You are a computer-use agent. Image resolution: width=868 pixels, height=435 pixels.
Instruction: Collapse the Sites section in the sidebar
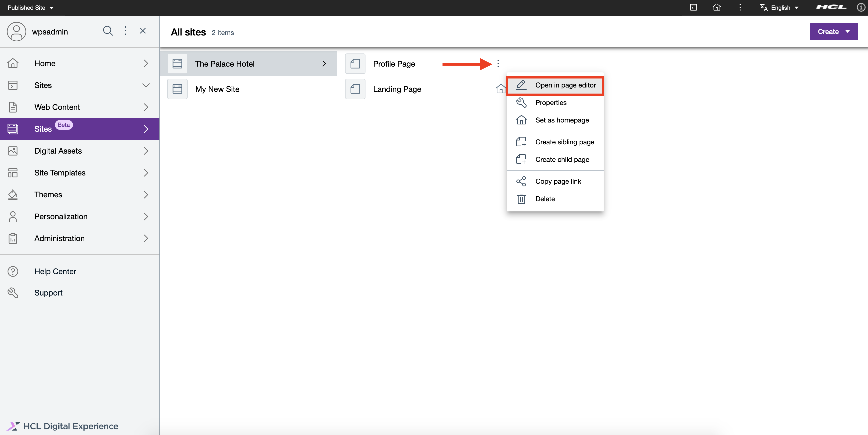tap(146, 85)
